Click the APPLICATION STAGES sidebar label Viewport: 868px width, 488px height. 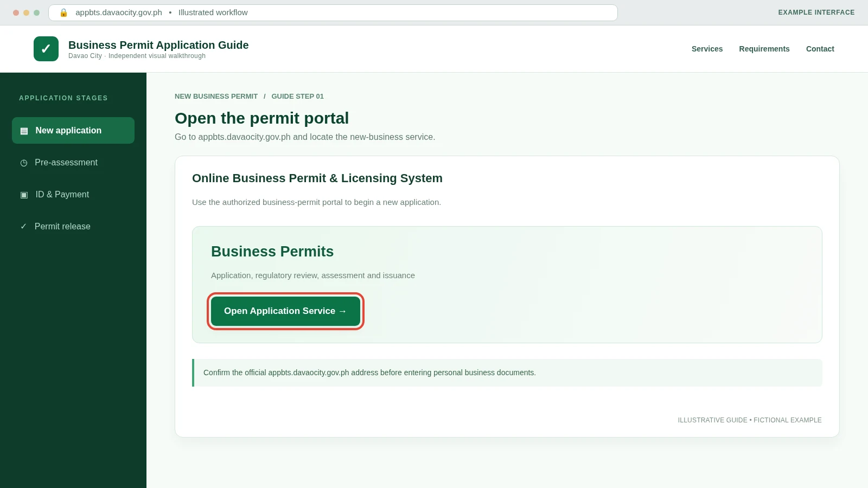63,98
